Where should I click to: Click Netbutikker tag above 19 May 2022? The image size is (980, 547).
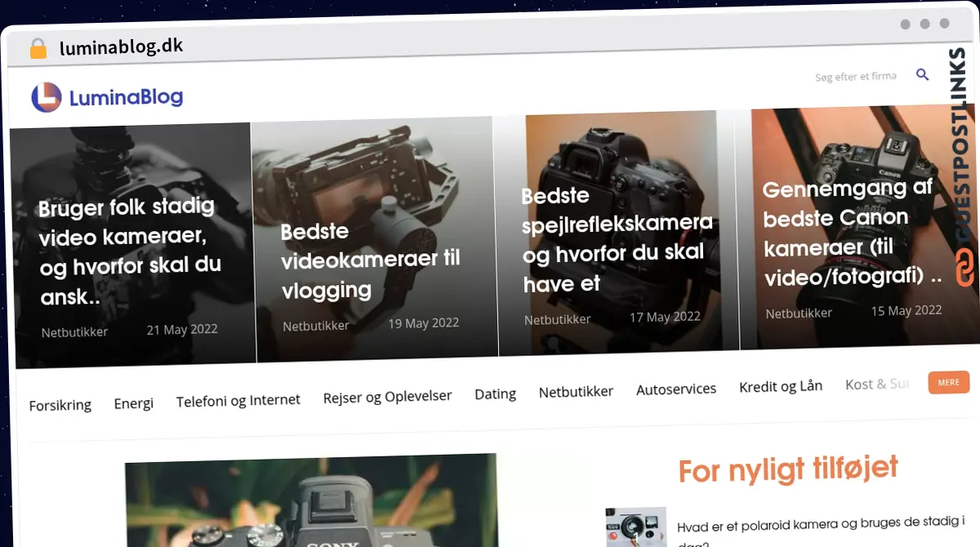click(x=316, y=326)
